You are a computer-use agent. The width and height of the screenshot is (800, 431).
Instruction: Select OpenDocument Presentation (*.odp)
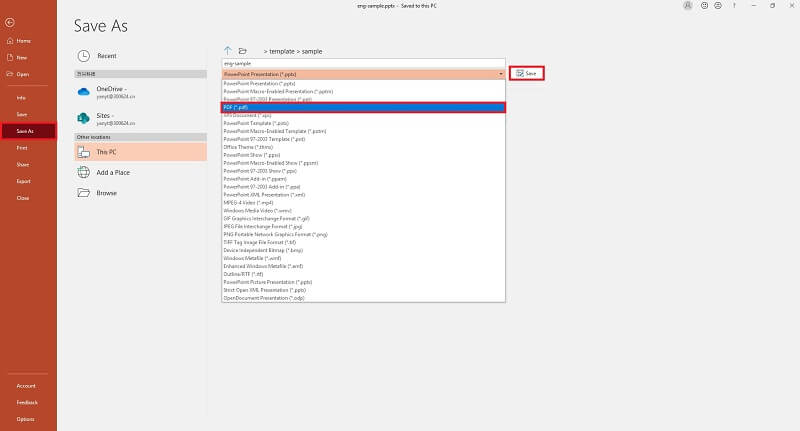pyautogui.click(x=363, y=298)
